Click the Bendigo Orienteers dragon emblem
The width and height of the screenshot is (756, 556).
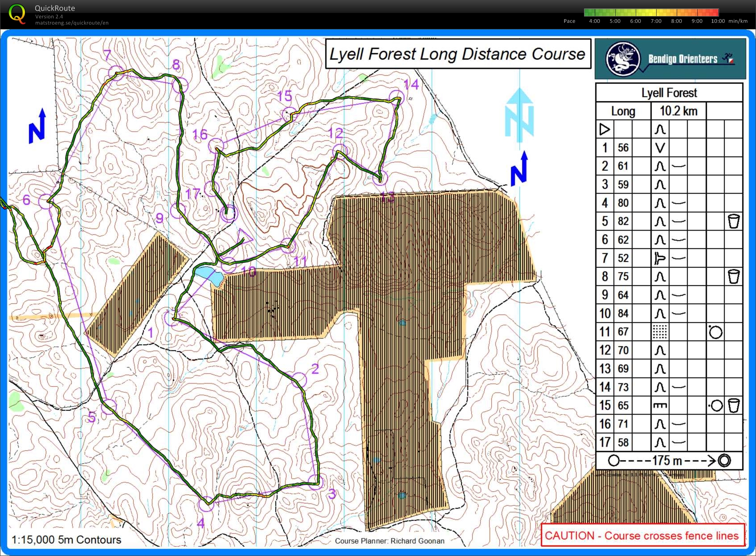tap(623, 59)
